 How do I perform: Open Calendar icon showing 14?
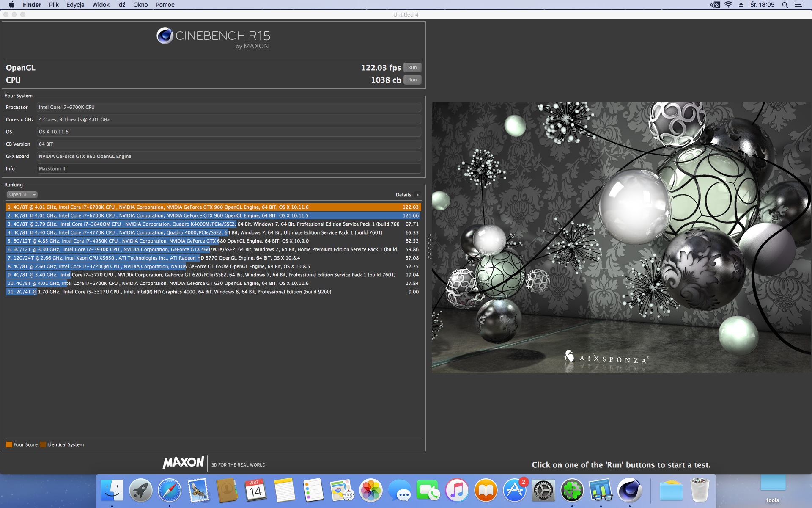255,491
